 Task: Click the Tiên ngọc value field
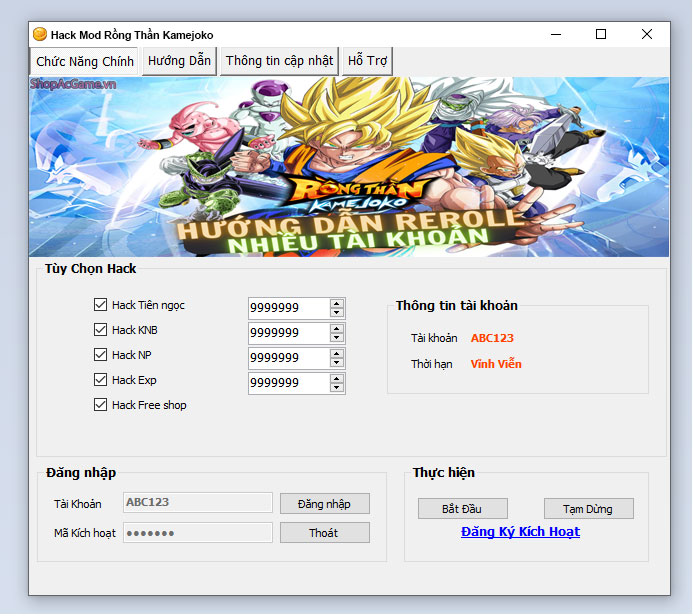pyautogui.click(x=289, y=308)
